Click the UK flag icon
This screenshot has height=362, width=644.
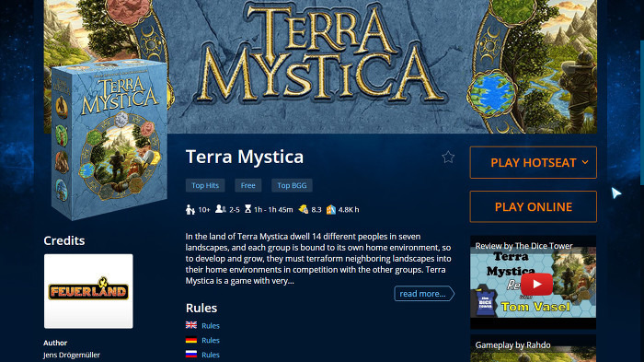(x=191, y=325)
